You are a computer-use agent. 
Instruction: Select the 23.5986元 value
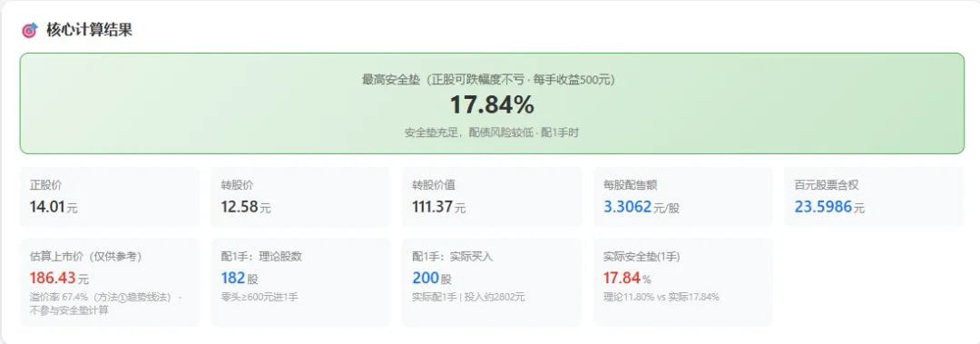(829, 206)
